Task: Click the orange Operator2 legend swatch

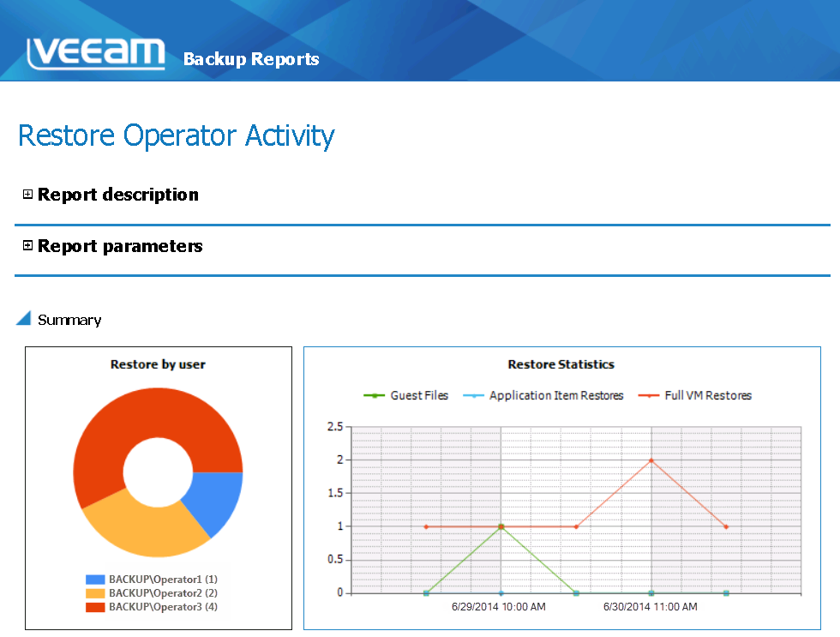Action: 95,593
